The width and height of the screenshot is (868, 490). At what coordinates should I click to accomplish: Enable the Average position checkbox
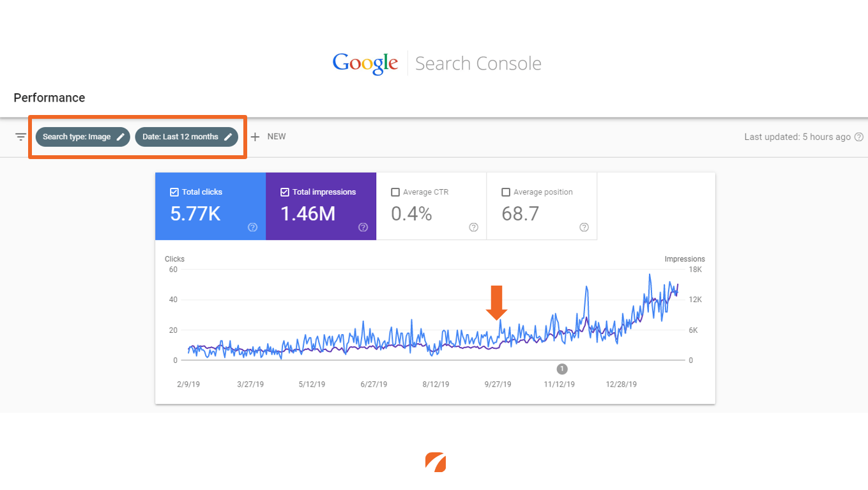pyautogui.click(x=506, y=192)
